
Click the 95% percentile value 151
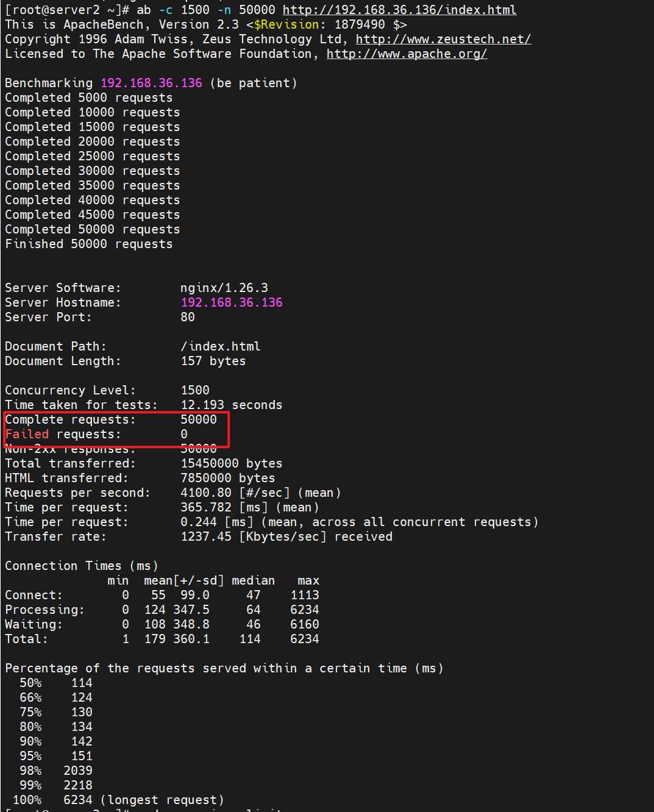82,756
